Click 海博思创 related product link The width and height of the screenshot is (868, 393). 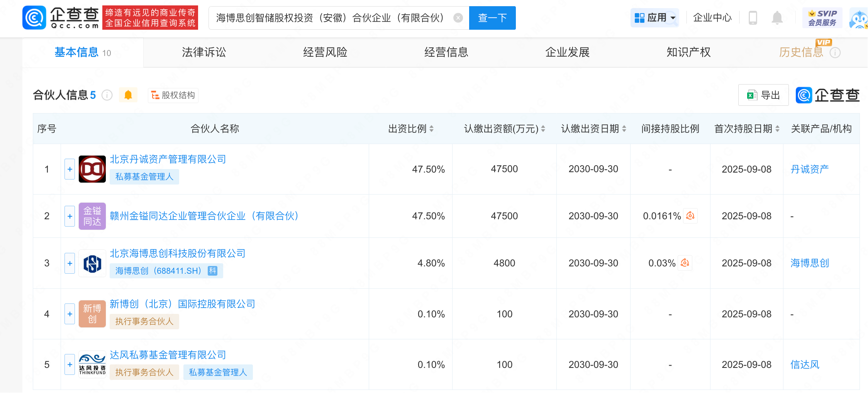(x=810, y=263)
